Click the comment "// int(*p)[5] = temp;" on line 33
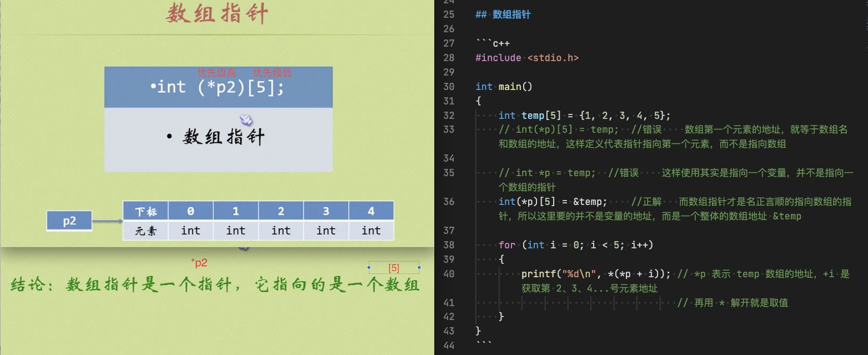The width and height of the screenshot is (868, 355). (559, 130)
